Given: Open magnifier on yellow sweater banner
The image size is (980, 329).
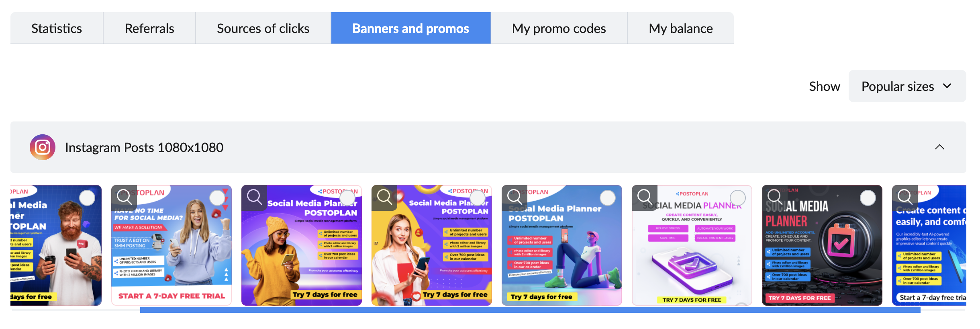Looking at the screenshot, I should click(254, 196).
